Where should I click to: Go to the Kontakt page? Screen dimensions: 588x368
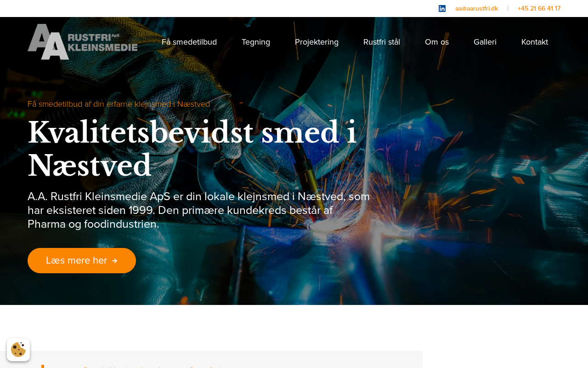(x=535, y=42)
